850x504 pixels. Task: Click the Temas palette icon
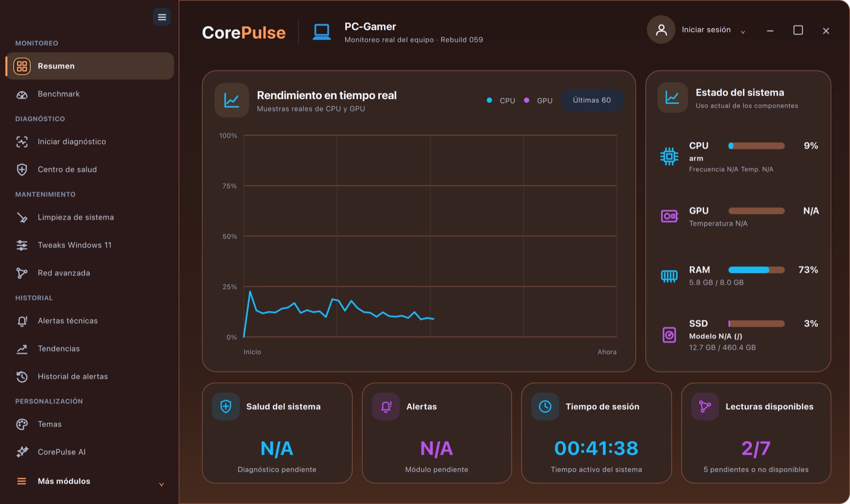[x=22, y=424]
